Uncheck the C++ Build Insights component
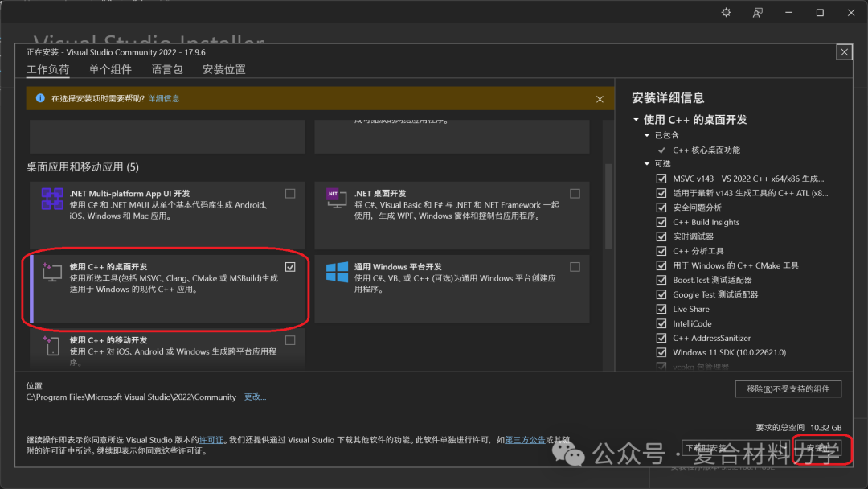This screenshot has width=868, height=489. 661,221
